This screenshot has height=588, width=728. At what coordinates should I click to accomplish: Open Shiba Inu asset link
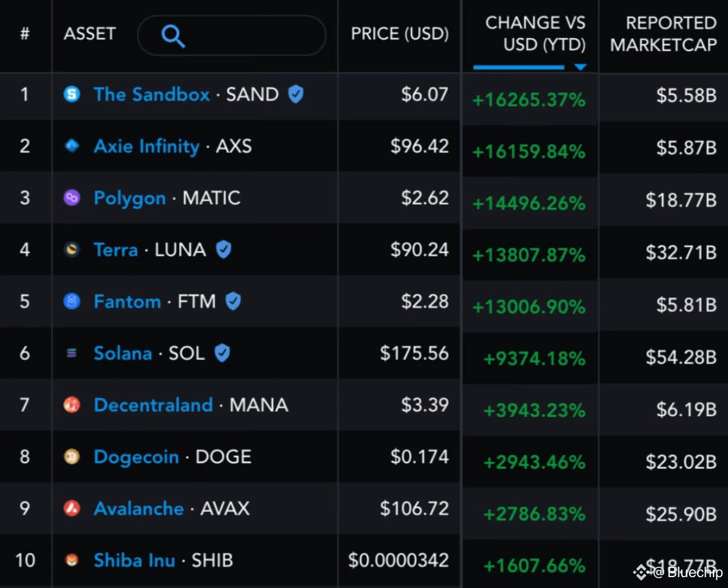point(134,560)
